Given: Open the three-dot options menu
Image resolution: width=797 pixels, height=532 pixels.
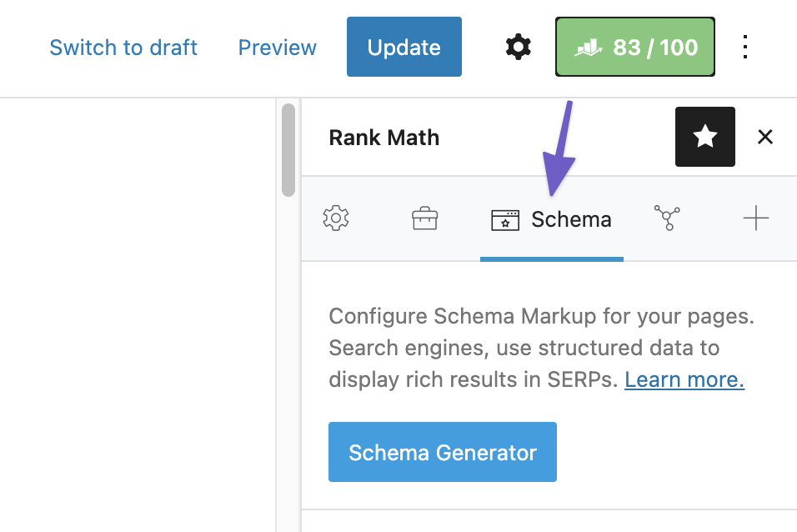Looking at the screenshot, I should point(745,48).
